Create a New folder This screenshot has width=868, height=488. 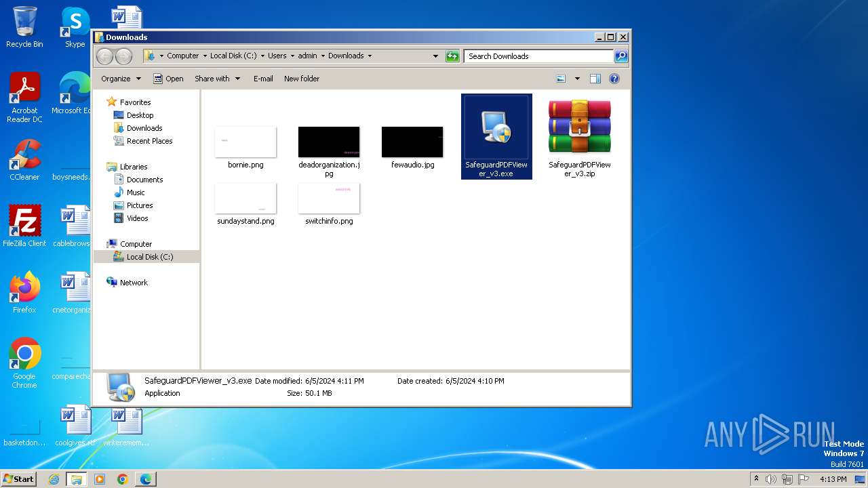point(302,79)
